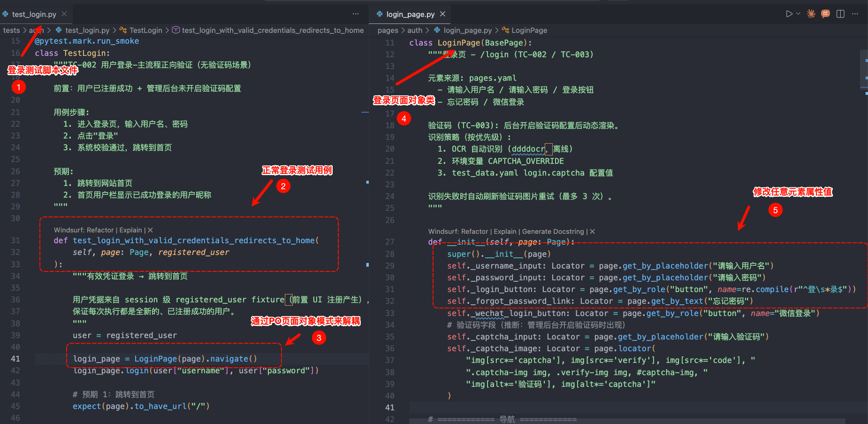This screenshot has width=868, height=424.
Task: Click 'class TestLogin:' line
Action: pos(72,53)
